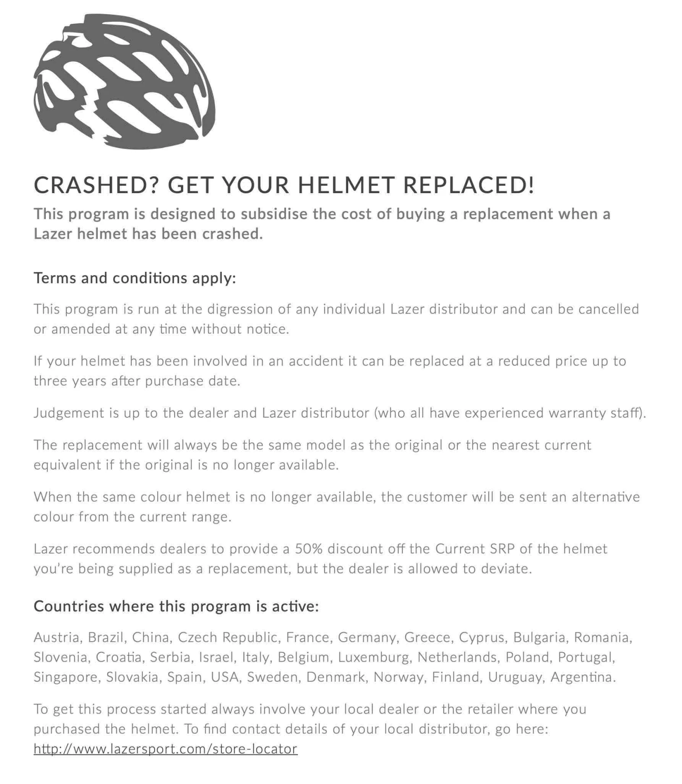The height and width of the screenshot is (784, 682).
Task: Click the 'Countries where this program is active:' heading
Action: (176, 606)
